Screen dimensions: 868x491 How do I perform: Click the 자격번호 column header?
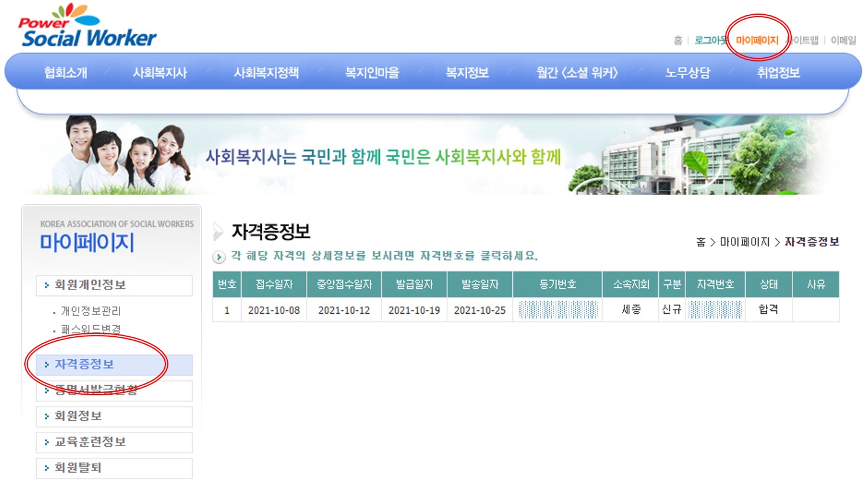pyautogui.click(x=716, y=284)
